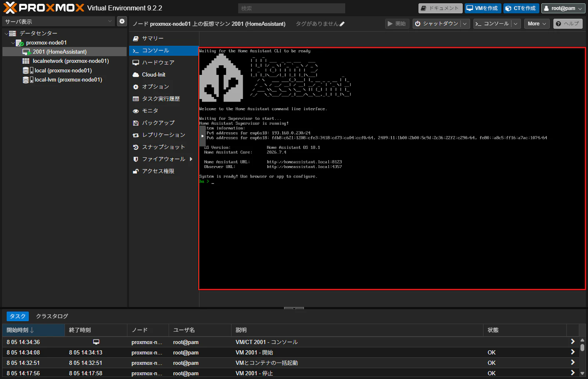Click the proxmox-node01 node icon
Screen dimensions: 588x379
point(20,43)
